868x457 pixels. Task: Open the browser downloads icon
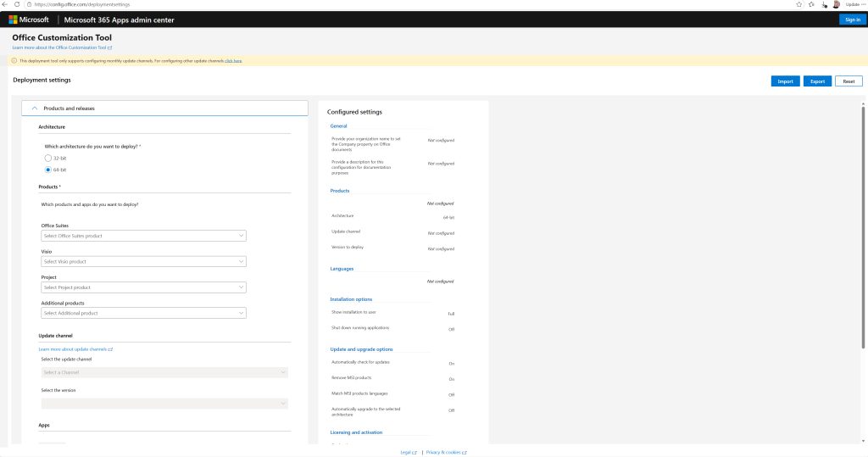pyautogui.click(x=824, y=4)
